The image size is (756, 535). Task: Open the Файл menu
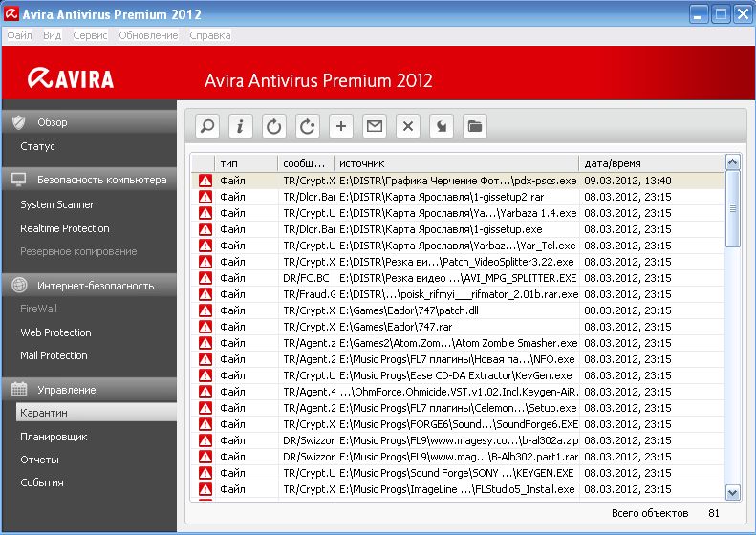pyautogui.click(x=19, y=35)
